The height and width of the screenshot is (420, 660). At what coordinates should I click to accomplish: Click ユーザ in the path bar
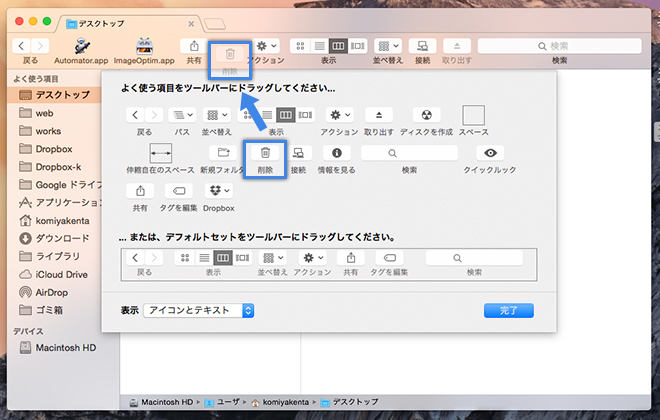[x=223, y=402]
